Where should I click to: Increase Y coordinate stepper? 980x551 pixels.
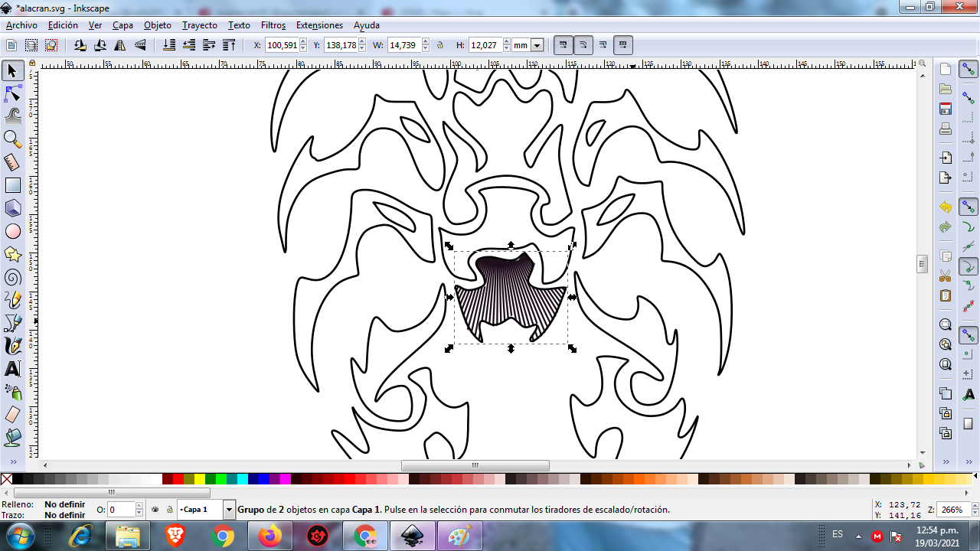point(362,42)
